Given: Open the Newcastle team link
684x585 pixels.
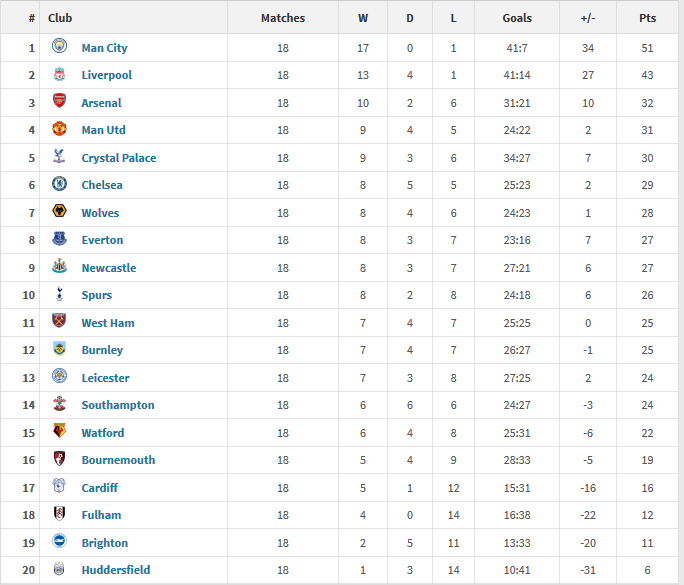Looking at the screenshot, I should point(109,268).
